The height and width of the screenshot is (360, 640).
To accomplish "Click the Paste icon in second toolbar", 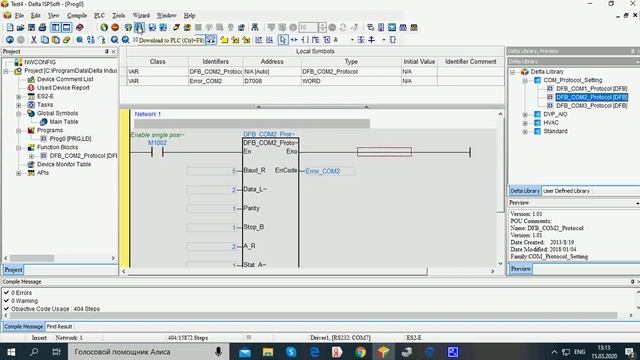I will pos(56,40).
